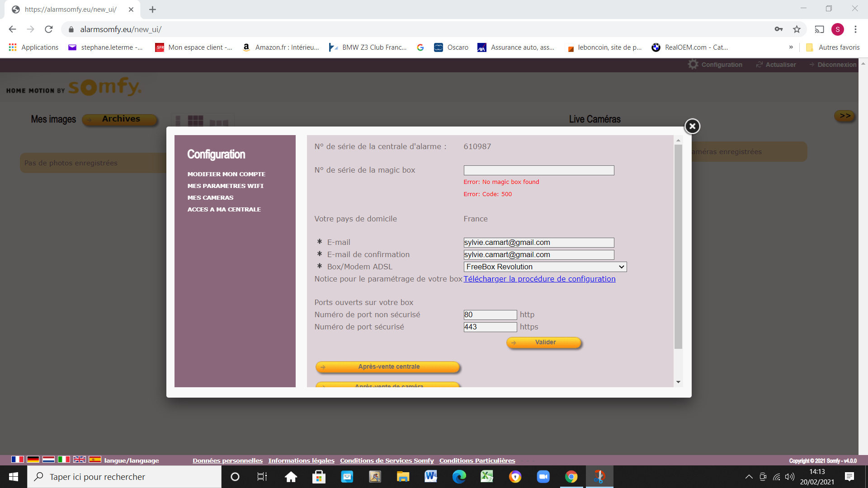Expand the hidden bookmarks chevron

coord(791,47)
